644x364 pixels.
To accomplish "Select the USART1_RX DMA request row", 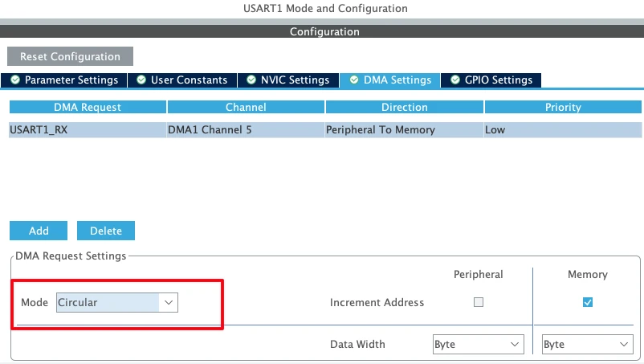I will tap(87, 129).
